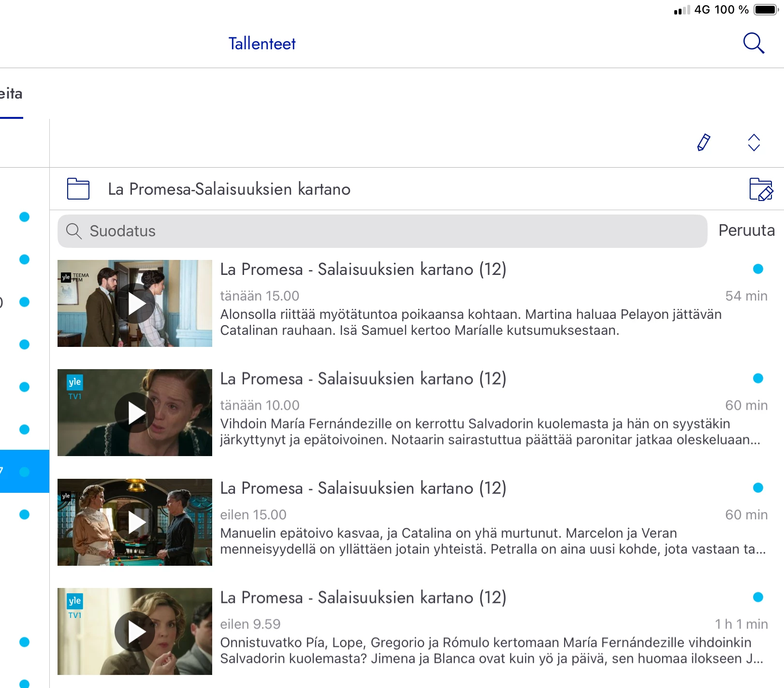This screenshot has height=688, width=784.
Task: Tap unwatched dot of tänään 15.00 recording
Action: [x=758, y=269]
